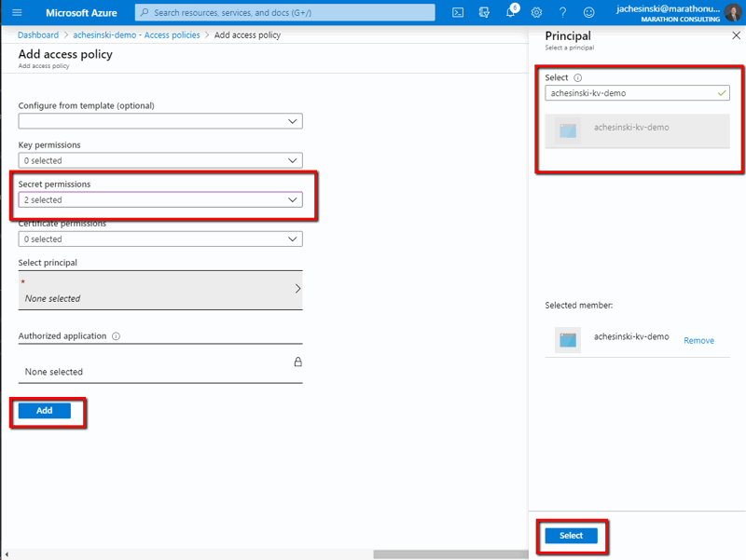Open achesinski-demo Access policies breadcrumb
Viewport: 746px width, 560px height.
(x=138, y=35)
